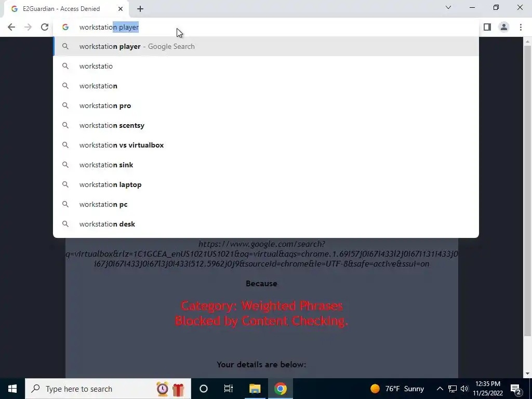
Task: Choose the 'workstation laptop' suggestion
Action: (266, 184)
